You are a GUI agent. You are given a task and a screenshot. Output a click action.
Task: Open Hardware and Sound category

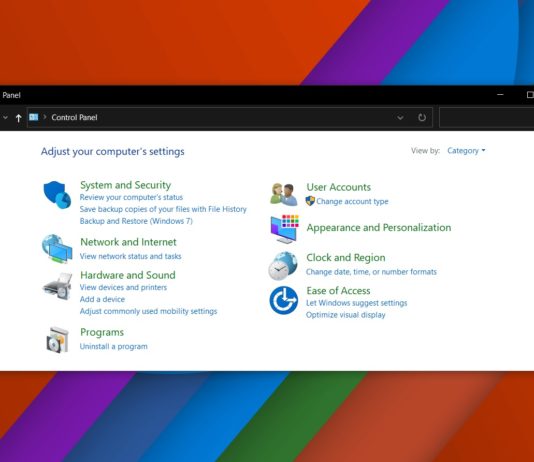point(128,275)
